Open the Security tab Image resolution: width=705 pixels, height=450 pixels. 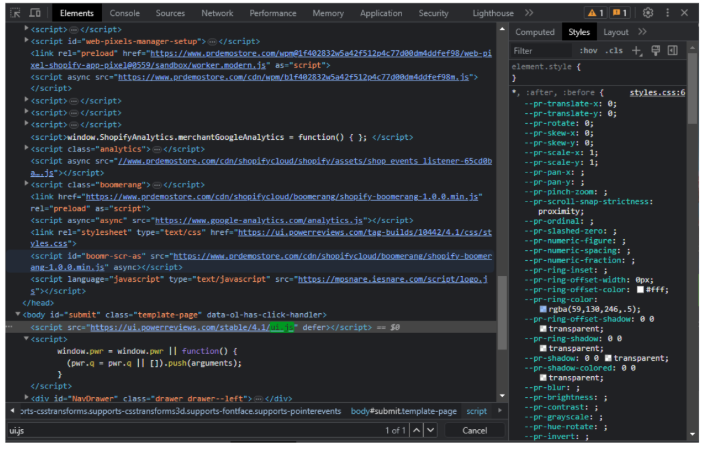coord(433,13)
